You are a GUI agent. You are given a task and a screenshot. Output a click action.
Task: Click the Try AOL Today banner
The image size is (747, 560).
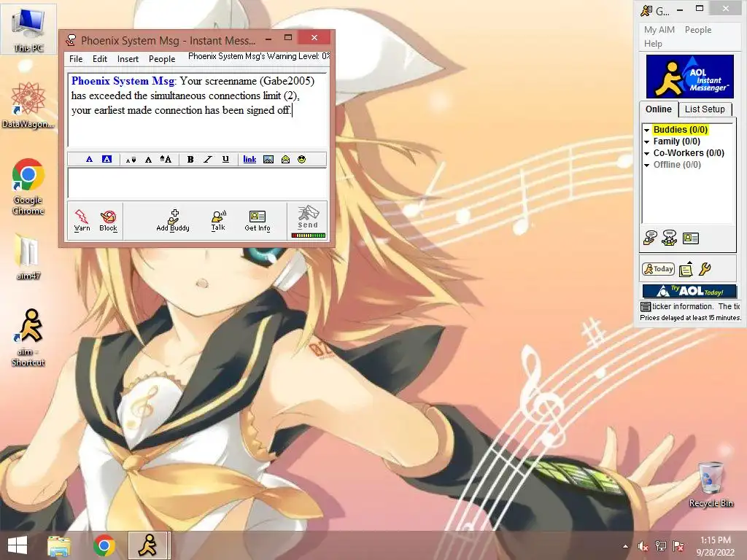click(690, 291)
